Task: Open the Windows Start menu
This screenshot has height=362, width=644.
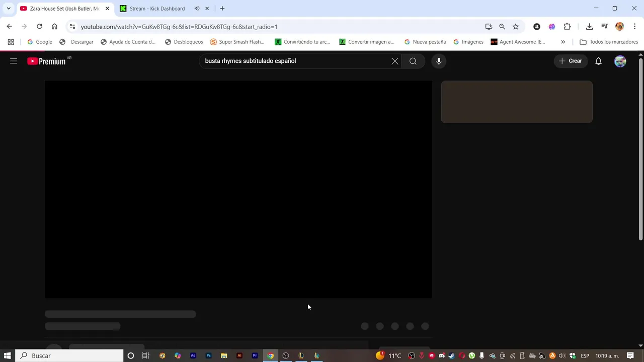Action: coord(7,355)
